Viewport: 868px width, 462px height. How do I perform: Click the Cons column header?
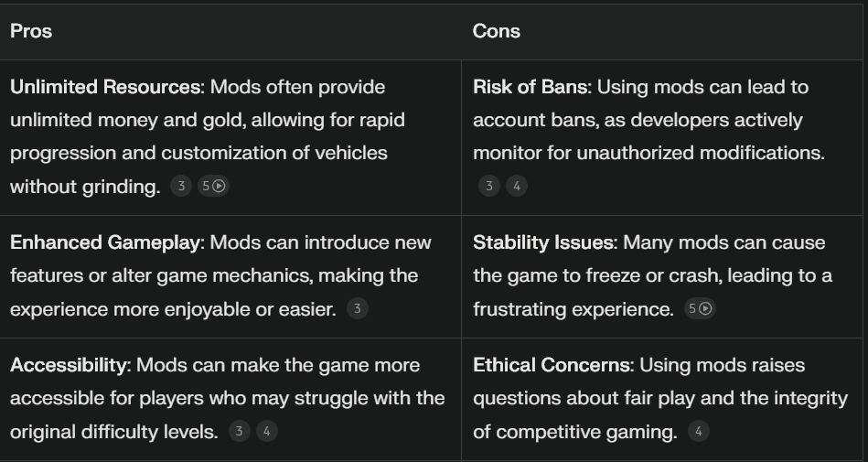coord(497,31)
